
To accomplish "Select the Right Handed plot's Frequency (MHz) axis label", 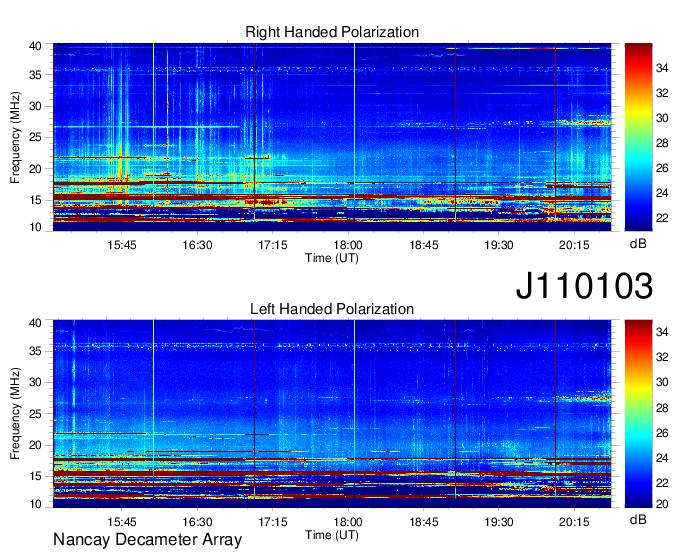I will (x=15, y=137).
